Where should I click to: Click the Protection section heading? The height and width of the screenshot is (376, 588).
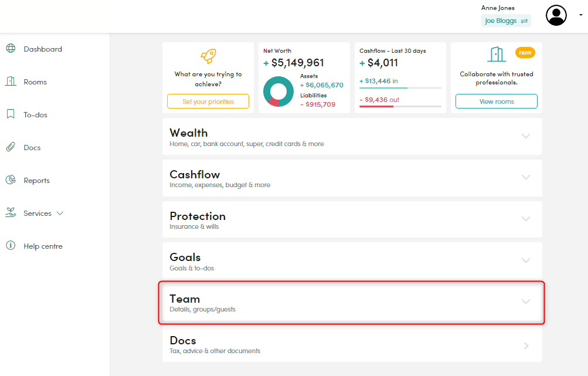pos(198,216)
